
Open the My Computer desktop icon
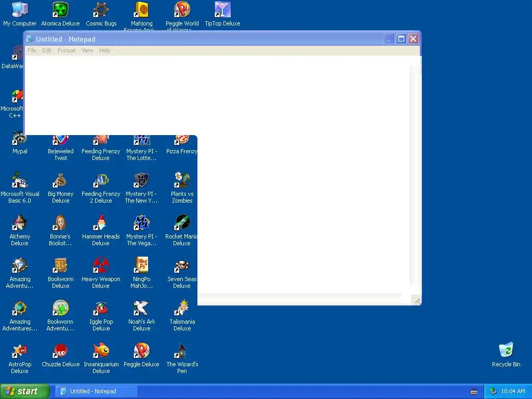pos(20,14)
